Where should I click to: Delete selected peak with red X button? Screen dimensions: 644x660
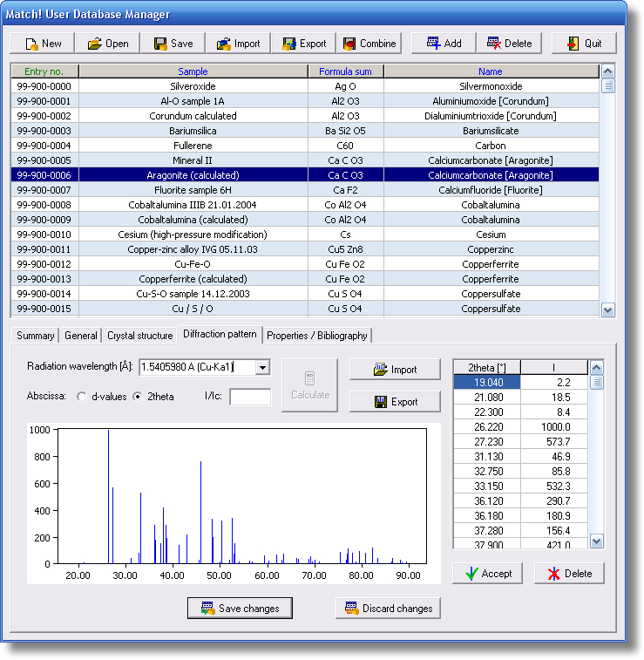tap(569, 574)
